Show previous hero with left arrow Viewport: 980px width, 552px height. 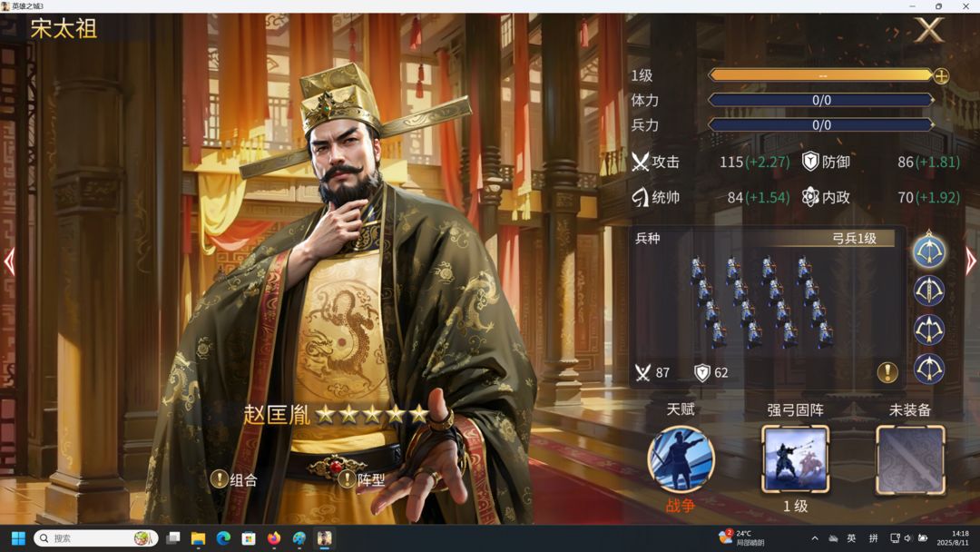(x=9, y=261)
